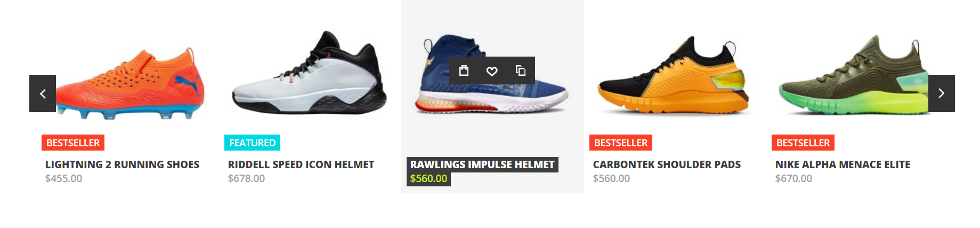This screenshot has width=980, height=228.
Task: Click the add to cart bag icon
Action: [x=464, y=70]
